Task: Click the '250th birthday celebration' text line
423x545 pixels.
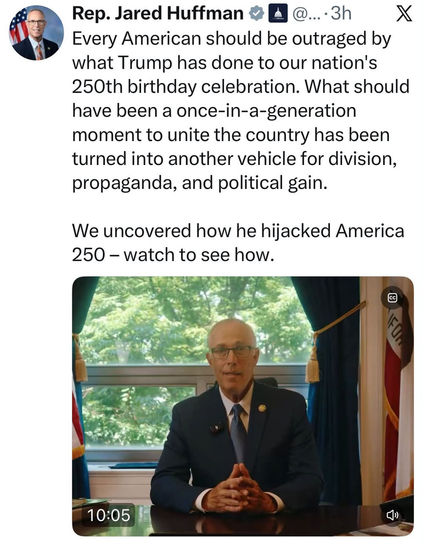Action: [241, 87]
